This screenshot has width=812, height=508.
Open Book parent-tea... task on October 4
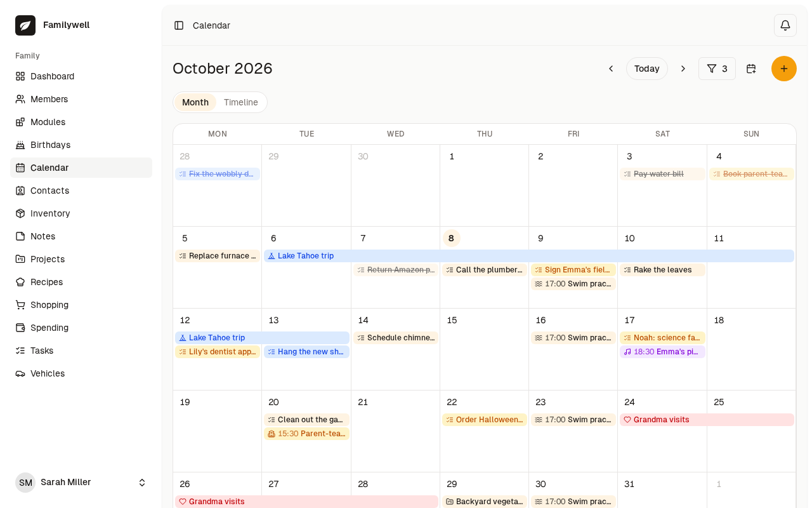tap(751, 174)
